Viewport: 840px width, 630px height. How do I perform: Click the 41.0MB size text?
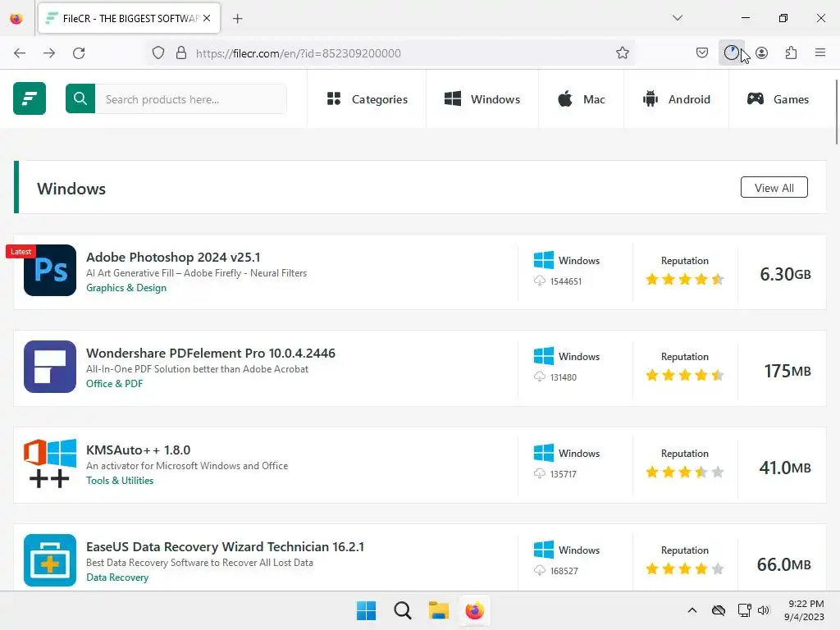click(785, 468)
